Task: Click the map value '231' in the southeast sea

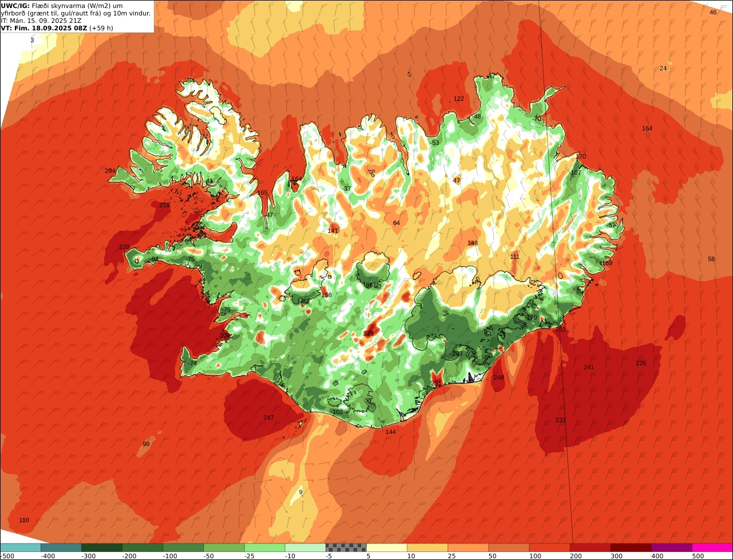Action: pos(561,420)
